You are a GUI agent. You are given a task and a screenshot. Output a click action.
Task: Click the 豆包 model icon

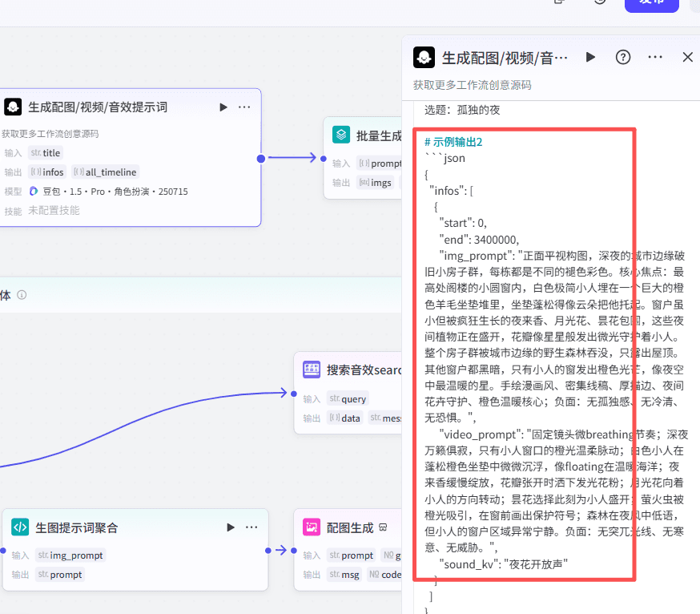tap(34, 192)
